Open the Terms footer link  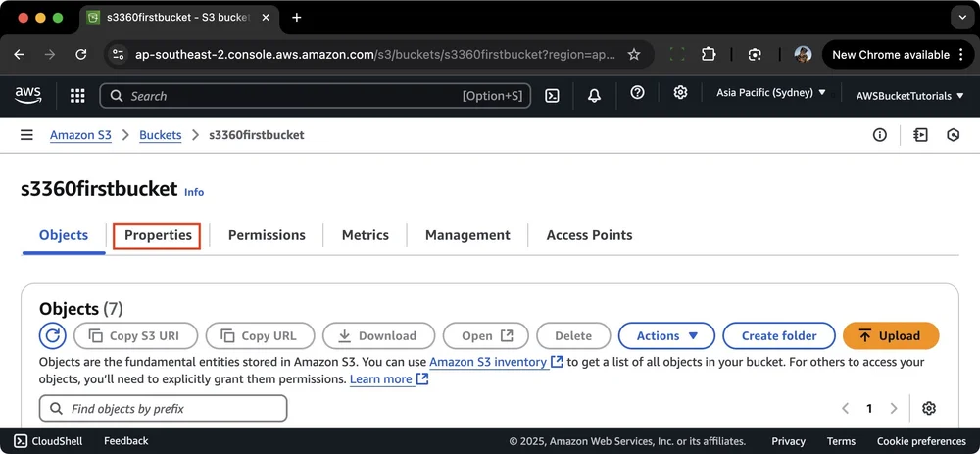[x=841, y=441]
